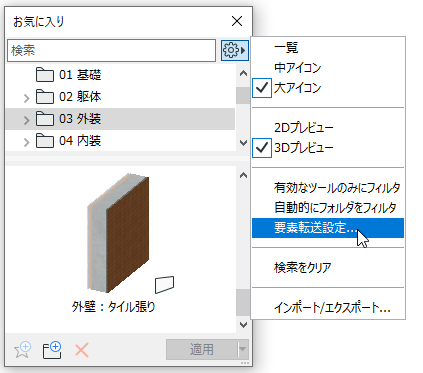
Task: Click the red delete X icon
Action: [x=82, y=350]
